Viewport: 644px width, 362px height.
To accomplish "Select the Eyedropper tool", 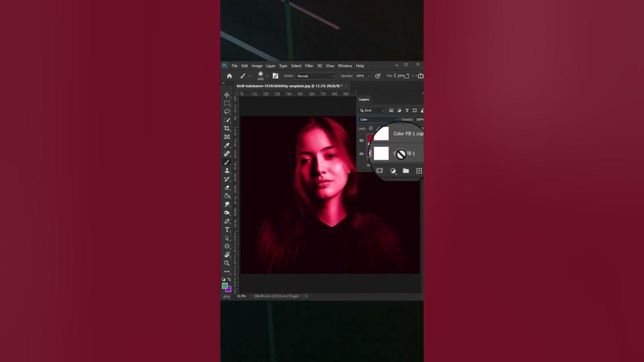I will click(x=227, y=145).
